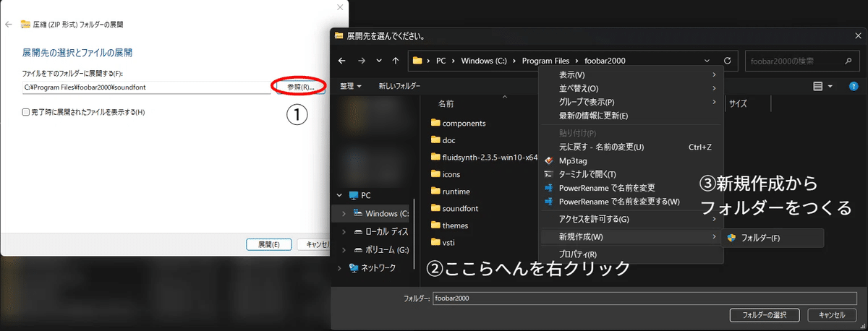
Task: Click 新しいフォルダー toolbar button
Action: [399, 86]
